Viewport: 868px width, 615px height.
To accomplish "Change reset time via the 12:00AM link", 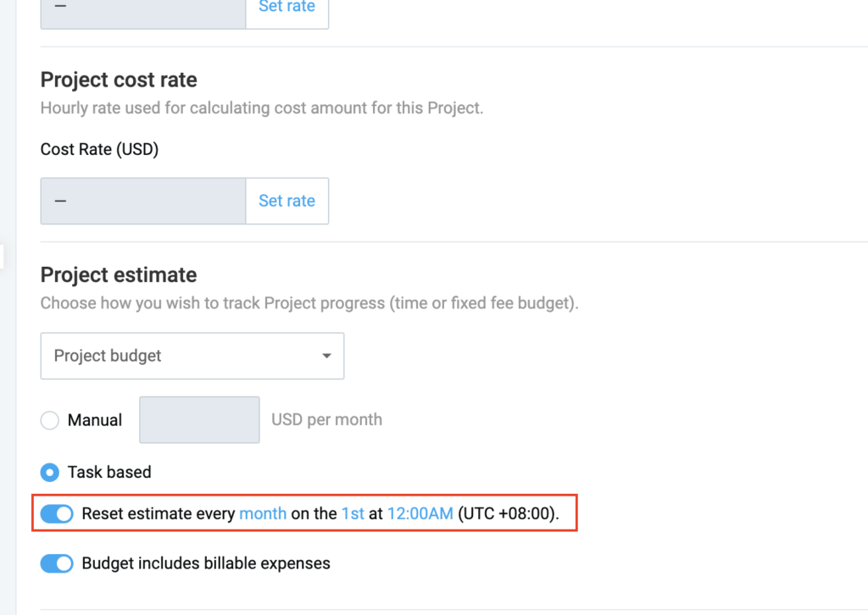I will tap(420, 513).
